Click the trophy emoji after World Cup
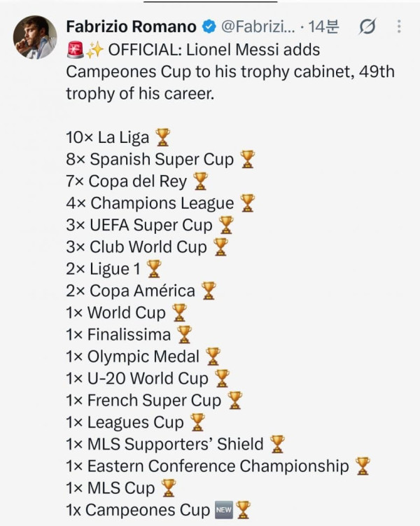The image size is (420, 526). 179,312
